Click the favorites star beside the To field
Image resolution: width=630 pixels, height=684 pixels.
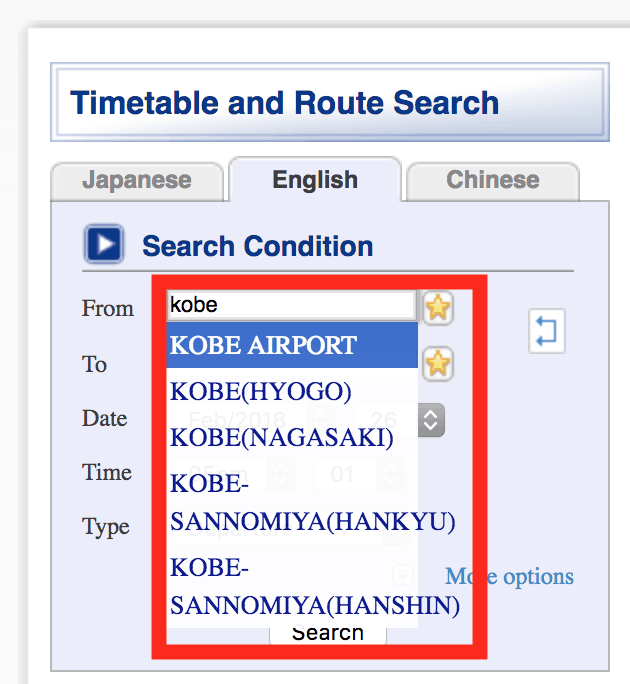click(x=438, y=363)
